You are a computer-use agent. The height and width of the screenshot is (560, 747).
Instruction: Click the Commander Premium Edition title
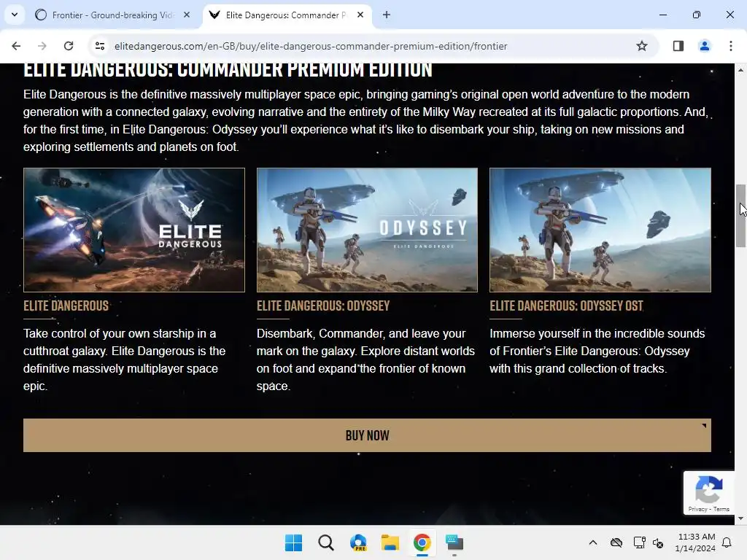pos(228,69)
